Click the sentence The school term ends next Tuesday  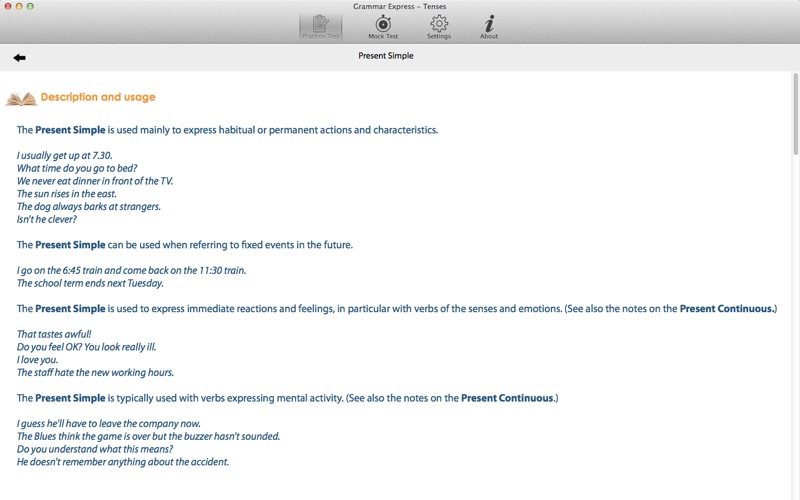click(x=90, y=283)
